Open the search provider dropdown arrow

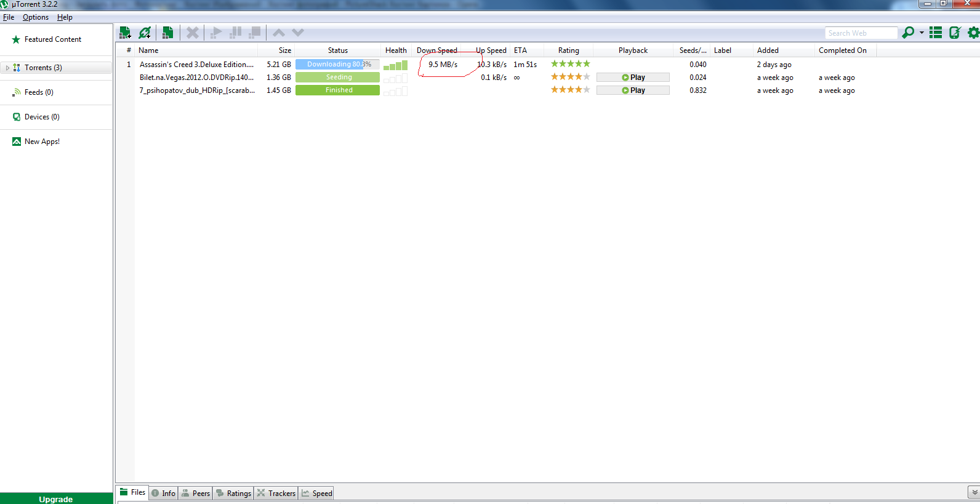922,33
